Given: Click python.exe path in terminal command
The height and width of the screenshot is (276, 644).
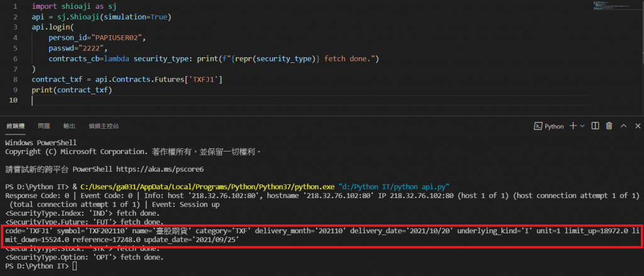Looking at the screenshot, I should pos(208,187).
